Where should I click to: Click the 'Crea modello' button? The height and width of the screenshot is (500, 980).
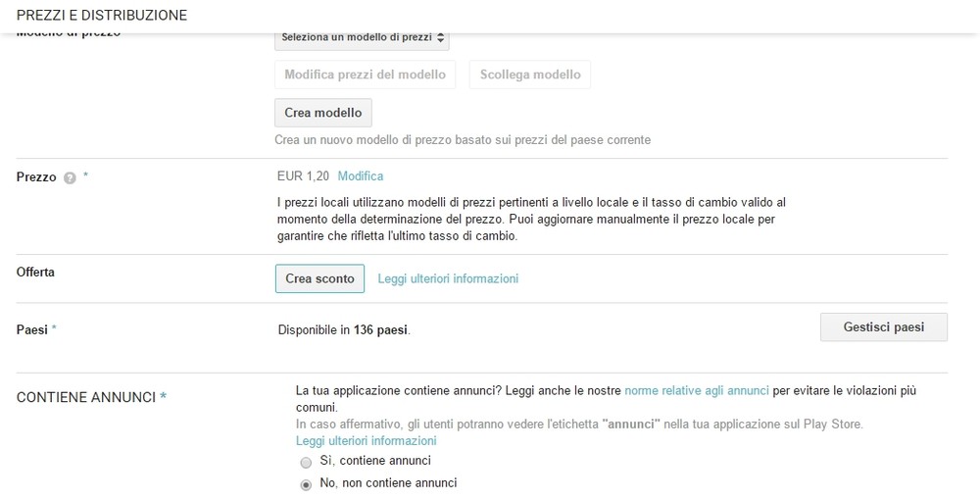323,113
